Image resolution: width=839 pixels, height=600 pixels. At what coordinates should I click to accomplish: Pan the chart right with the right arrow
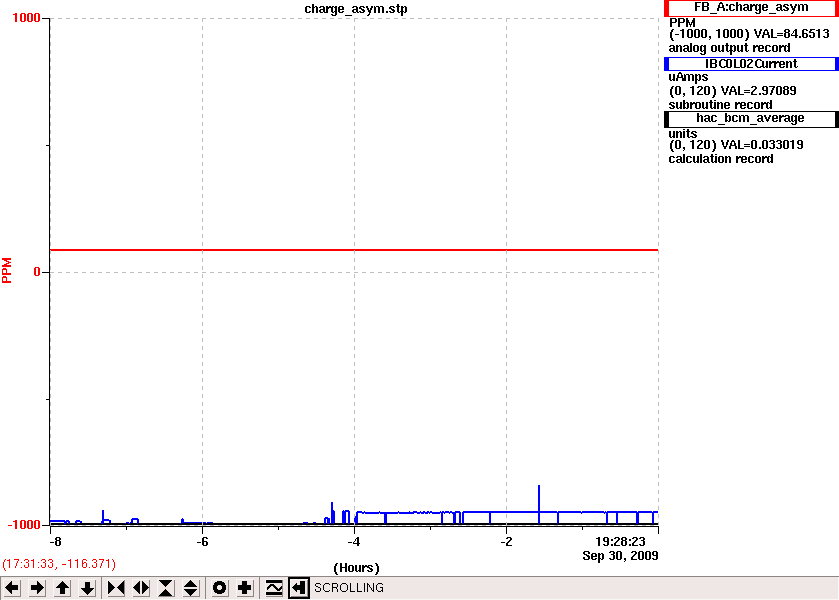click(37, 588)
